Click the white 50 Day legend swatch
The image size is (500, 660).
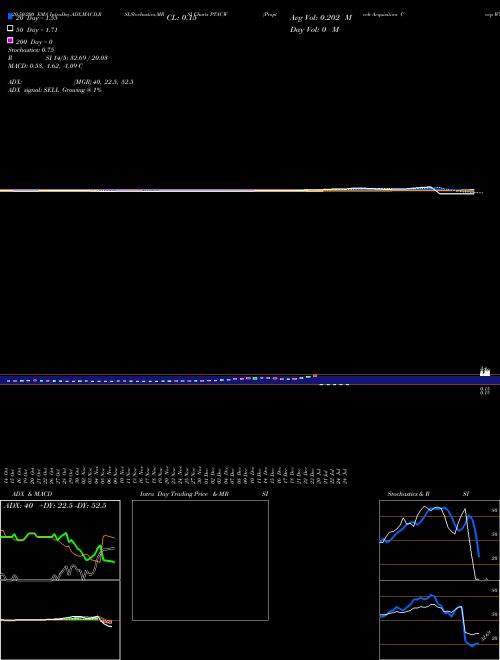10,28
